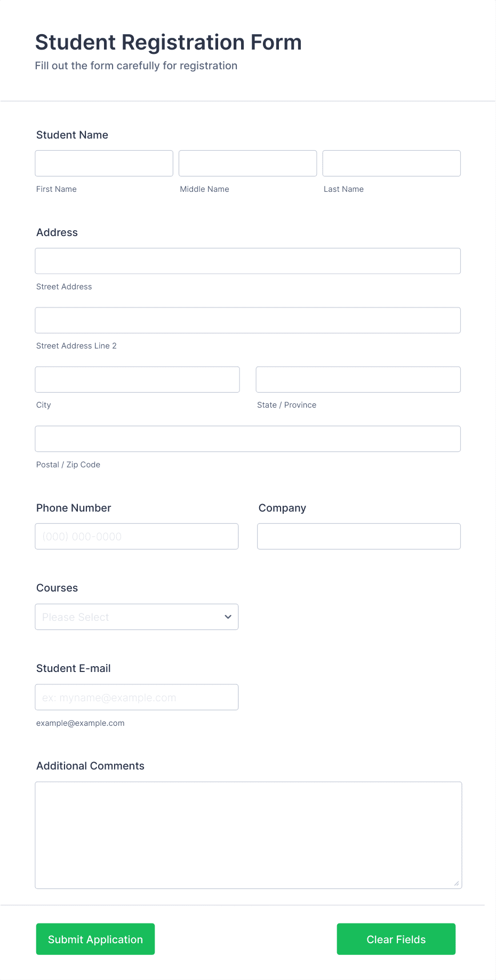The height and width of the screenshot is (980, 496).
Task: Click the Street Address Line 2 field
Action: pyautogui.click(x=248, y=320)
